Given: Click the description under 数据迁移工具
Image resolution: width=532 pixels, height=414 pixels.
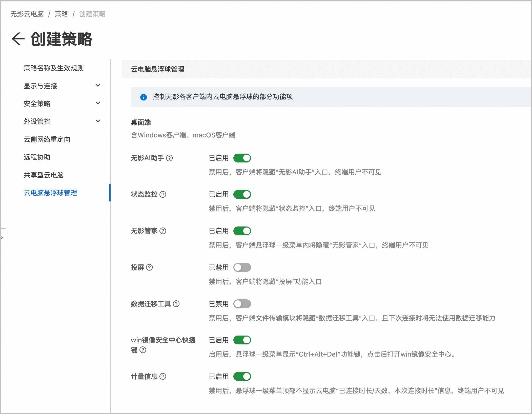Looking at the screenshot, I should point(352,318).
